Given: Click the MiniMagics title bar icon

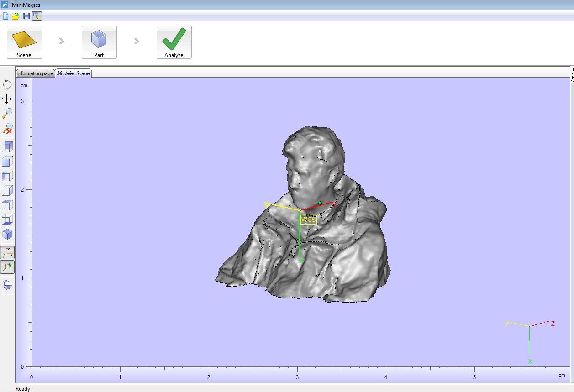Looking at the screenshot, I should click(5, 5).
